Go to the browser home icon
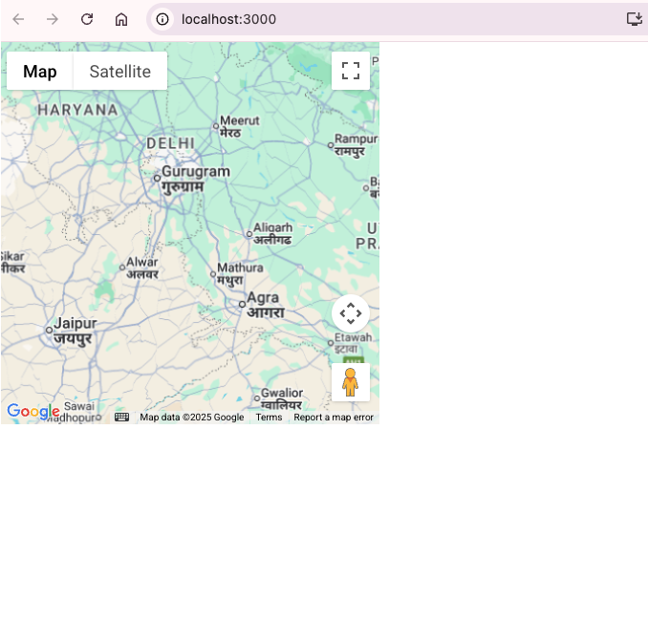This screenshot has width=648, height=644. (121, 19)
